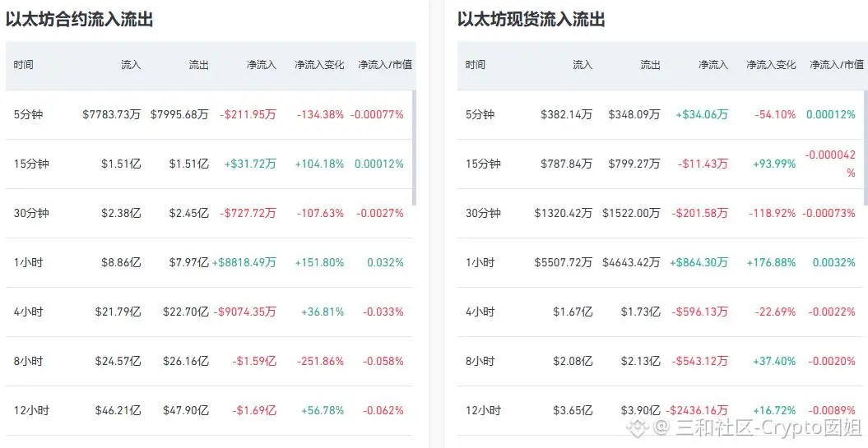Click the +$864.30万 net inflow value
This screenshot has height=448, width=868.
click(699, 262)
